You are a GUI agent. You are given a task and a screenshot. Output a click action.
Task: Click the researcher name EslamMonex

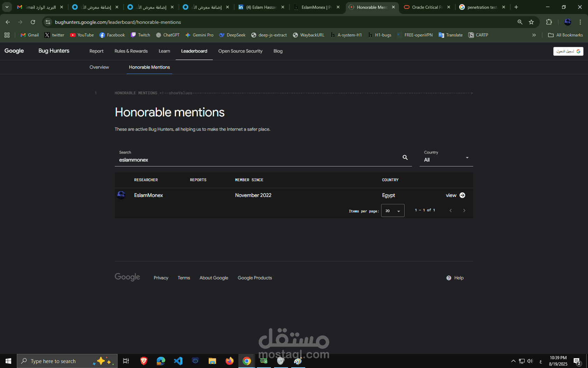148,195
